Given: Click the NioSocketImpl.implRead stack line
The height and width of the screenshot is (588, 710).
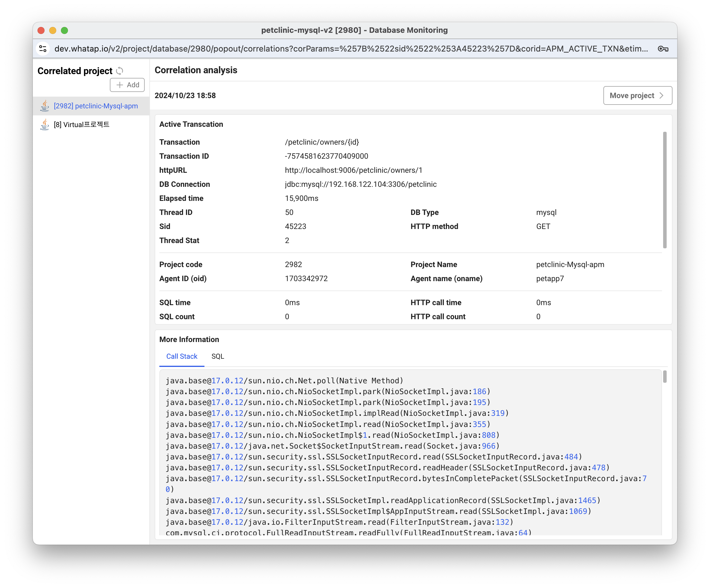Looking at the screenshot, I should [337, 413].
